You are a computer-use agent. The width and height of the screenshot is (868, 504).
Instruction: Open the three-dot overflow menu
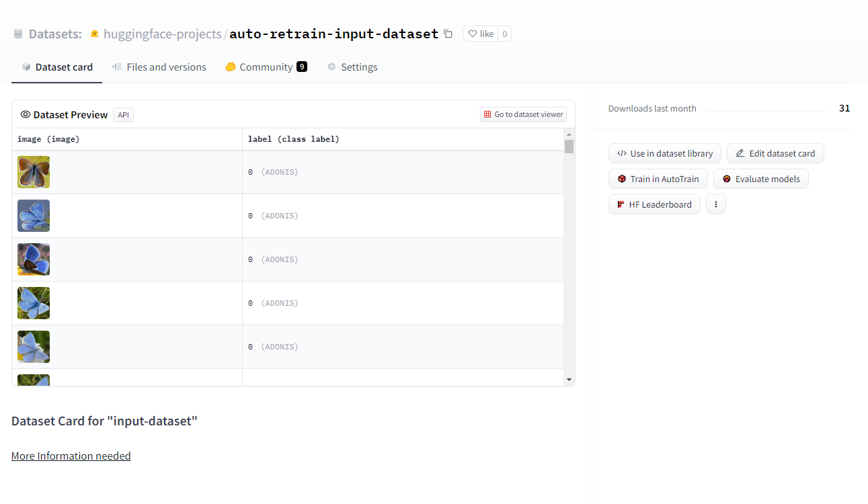pos(715,204)
